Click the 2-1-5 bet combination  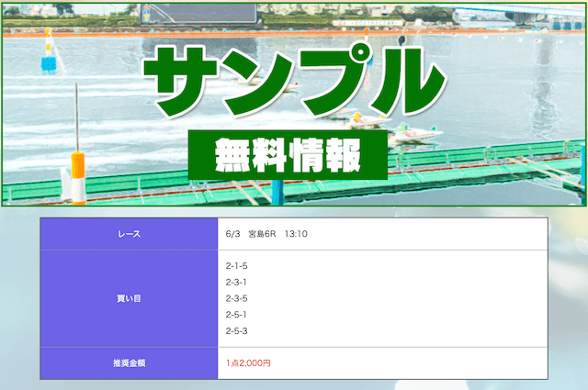236,266
